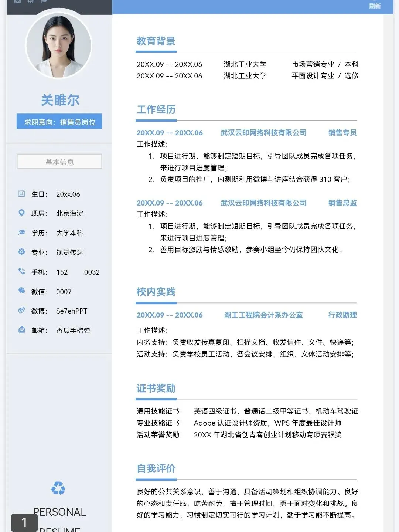Click the 销售总监 job title

tap(342, 203)
